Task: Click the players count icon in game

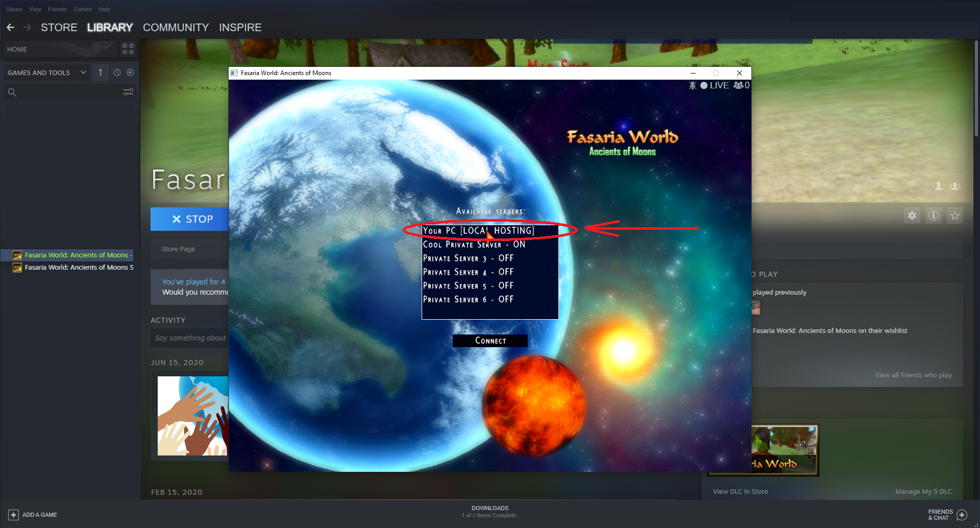Action: 739,85
